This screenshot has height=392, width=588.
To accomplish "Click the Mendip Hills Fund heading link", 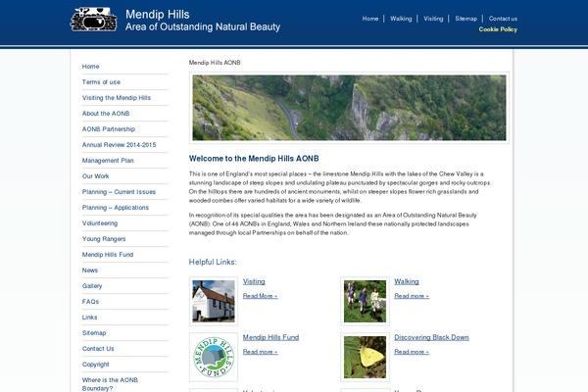I will coord(270,337).
